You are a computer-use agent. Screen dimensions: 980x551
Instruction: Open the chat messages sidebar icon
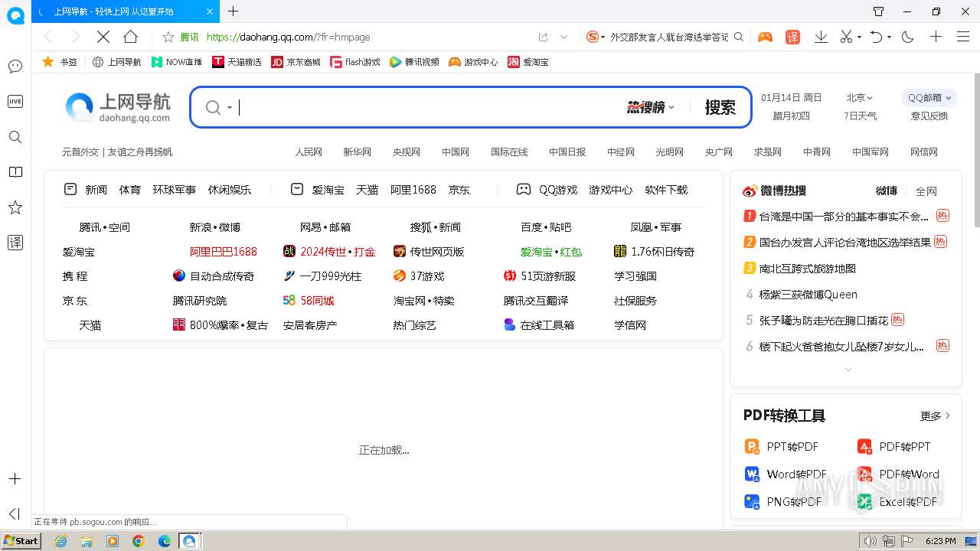pyautogui.click(x=15, y=67)
